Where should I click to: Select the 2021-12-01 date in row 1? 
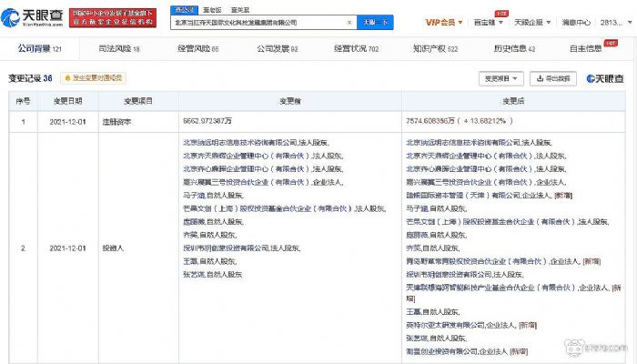coord(68,121)
